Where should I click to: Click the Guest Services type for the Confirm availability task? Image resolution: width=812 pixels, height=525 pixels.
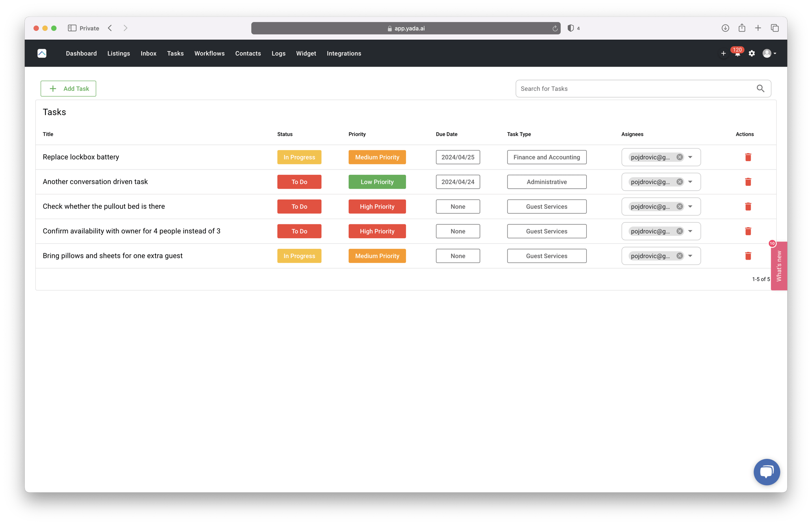[x=546, y=231]
